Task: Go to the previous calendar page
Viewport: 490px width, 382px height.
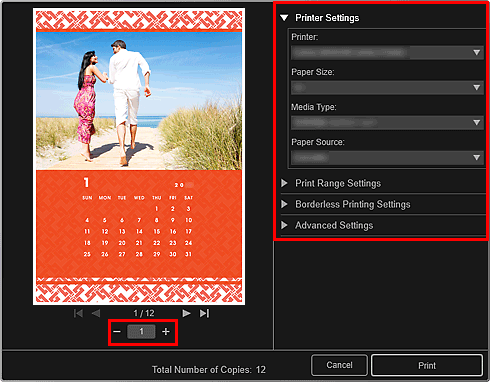Action: [x=96, y=313]
